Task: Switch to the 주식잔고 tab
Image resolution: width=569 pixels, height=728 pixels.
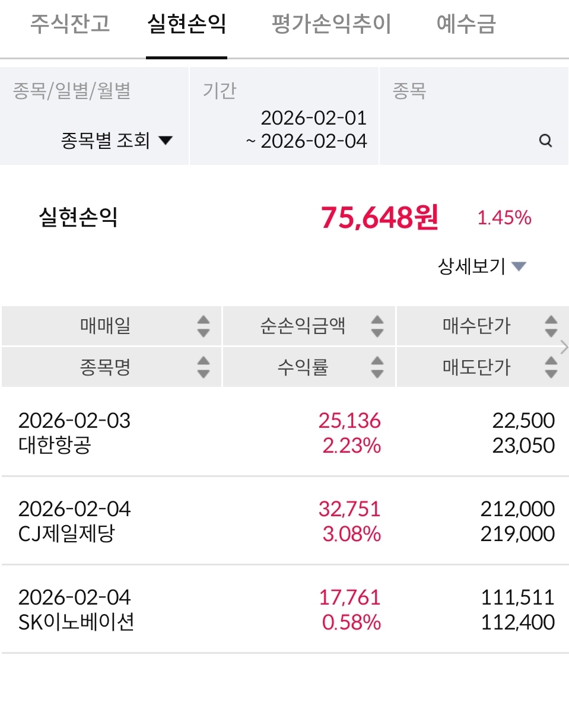Action: click(x=70, y=25)
